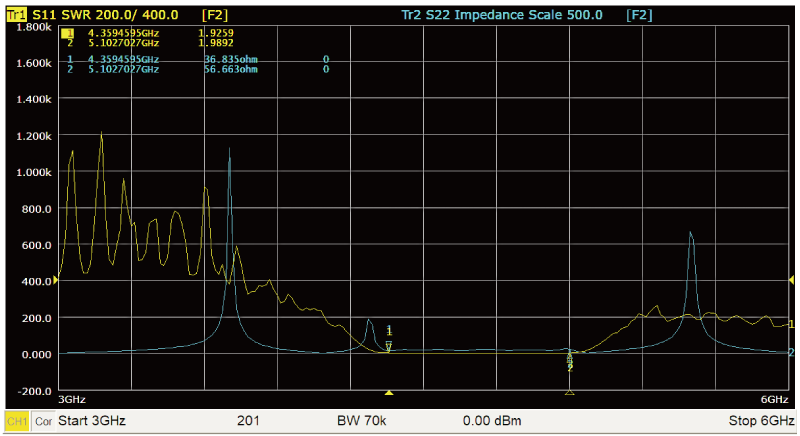Change the 201 sweep points value
The image size is (800, 436).
tap(249, 421)
